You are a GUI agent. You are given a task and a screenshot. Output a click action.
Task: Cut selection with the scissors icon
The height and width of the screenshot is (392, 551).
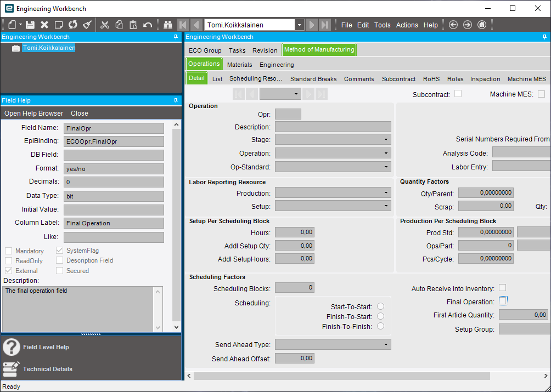(x=104, y=25)
